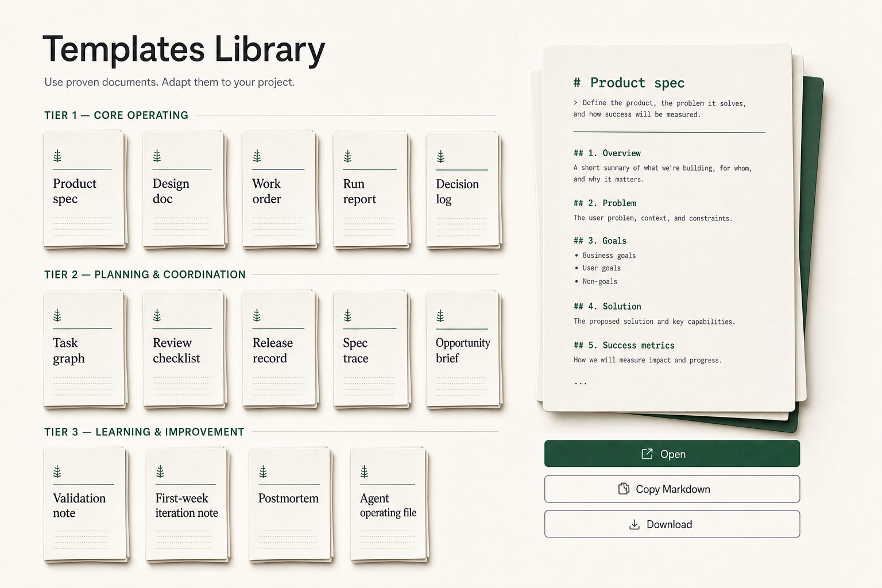Click the tree icon on Design doc card
The image size is (882, 588).
157,156
